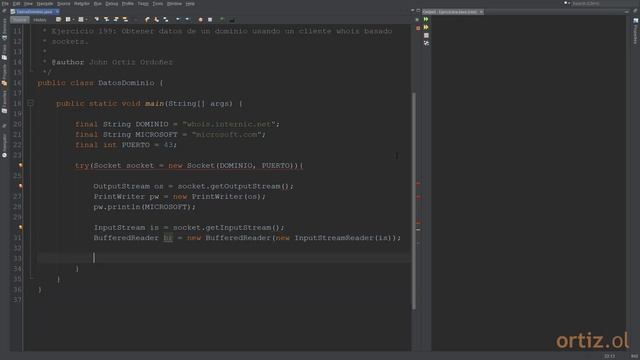
Task: Open the File menu
Action: (x=5, y=4)
